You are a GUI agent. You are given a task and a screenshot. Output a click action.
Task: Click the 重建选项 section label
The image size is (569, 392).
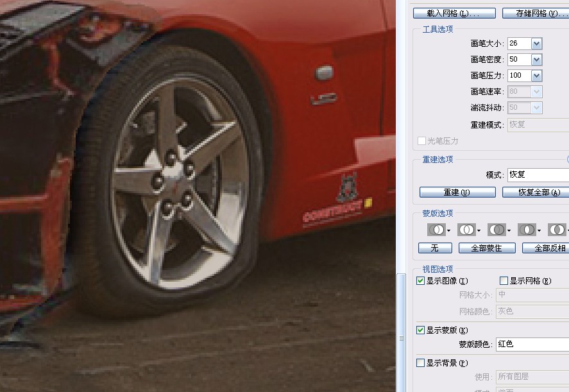click(x=437, y=159)
